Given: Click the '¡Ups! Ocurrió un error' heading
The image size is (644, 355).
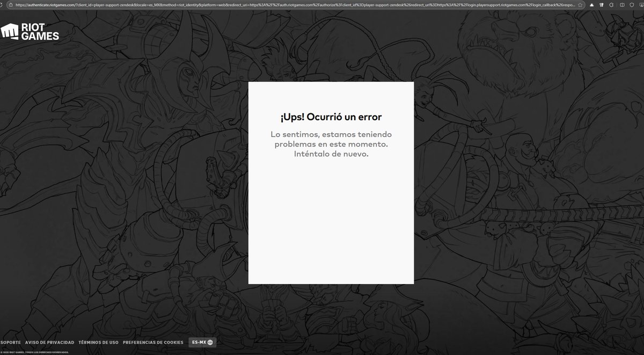Looking at the screenshot, I should coord(331,117).
